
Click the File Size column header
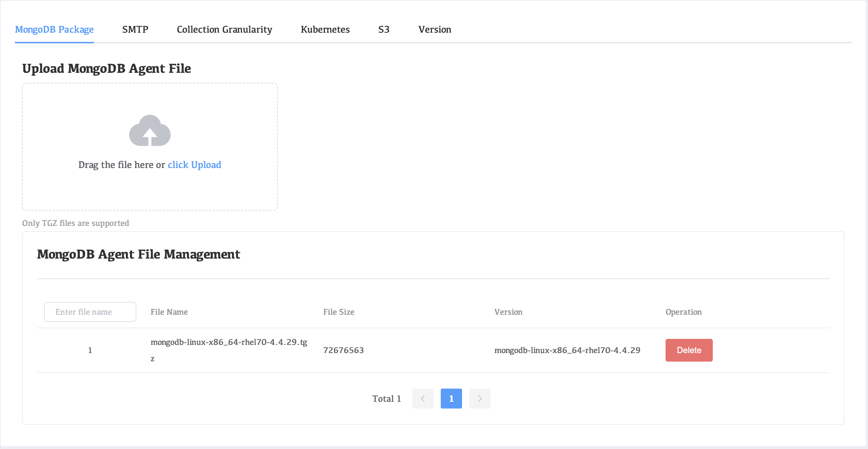click(x=338, y=312)
